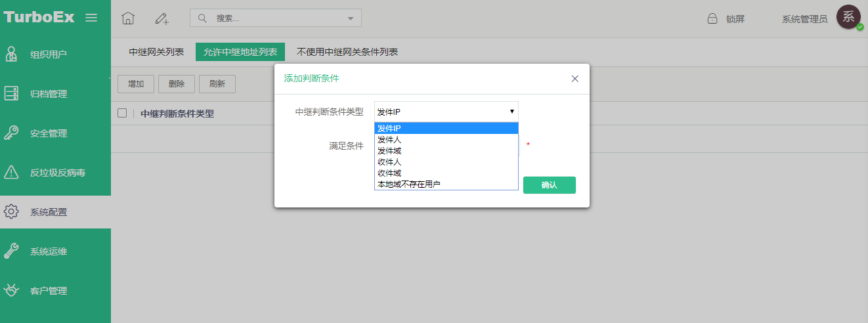Select 发件人 option

(446, 140)
